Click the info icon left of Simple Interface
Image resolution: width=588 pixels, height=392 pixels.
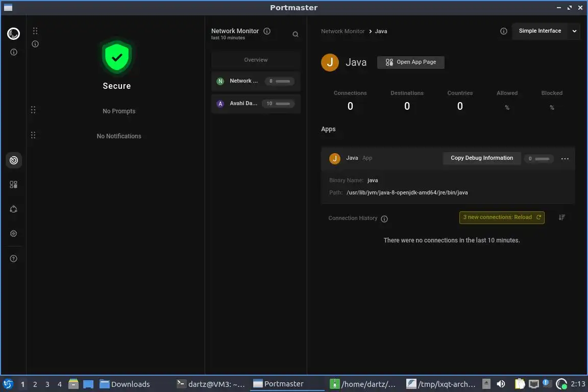[504, 31]
